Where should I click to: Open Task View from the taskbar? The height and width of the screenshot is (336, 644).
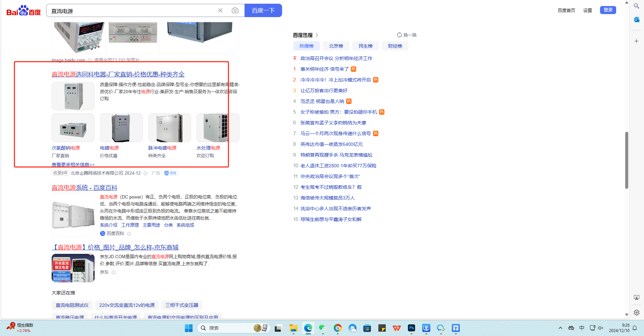(278, 328)
